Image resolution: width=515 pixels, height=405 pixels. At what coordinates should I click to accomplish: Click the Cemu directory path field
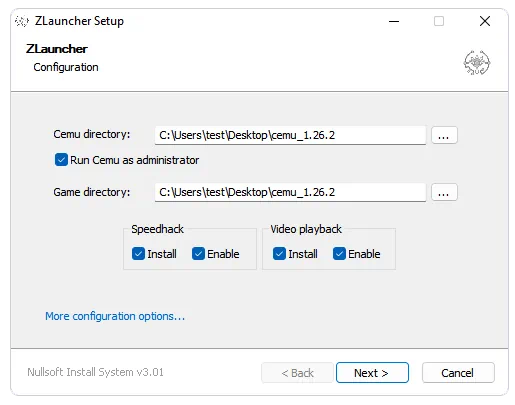pos(290,135)
